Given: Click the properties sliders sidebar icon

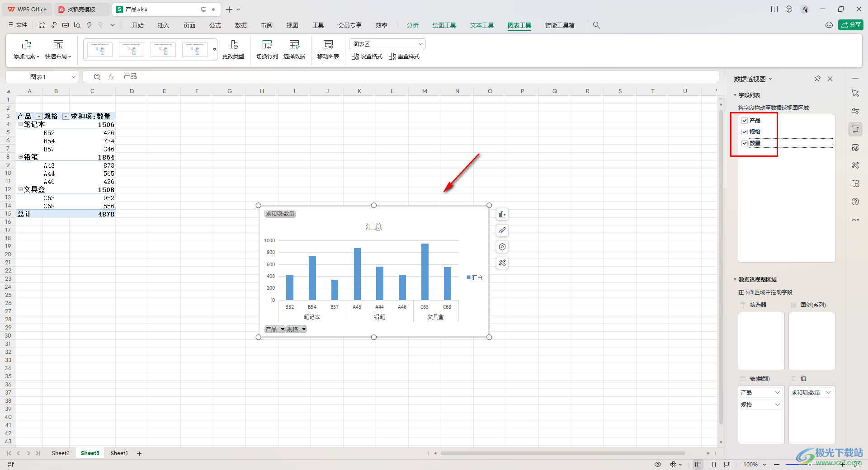Looking at the screenshot, I should click(x=855, y=111).
